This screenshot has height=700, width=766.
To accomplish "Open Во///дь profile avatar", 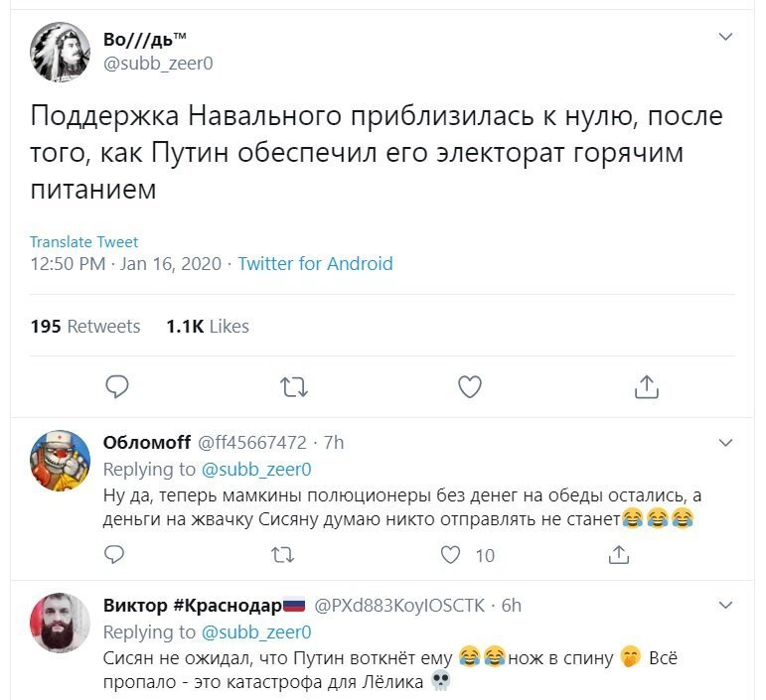I will coord(60,52).
